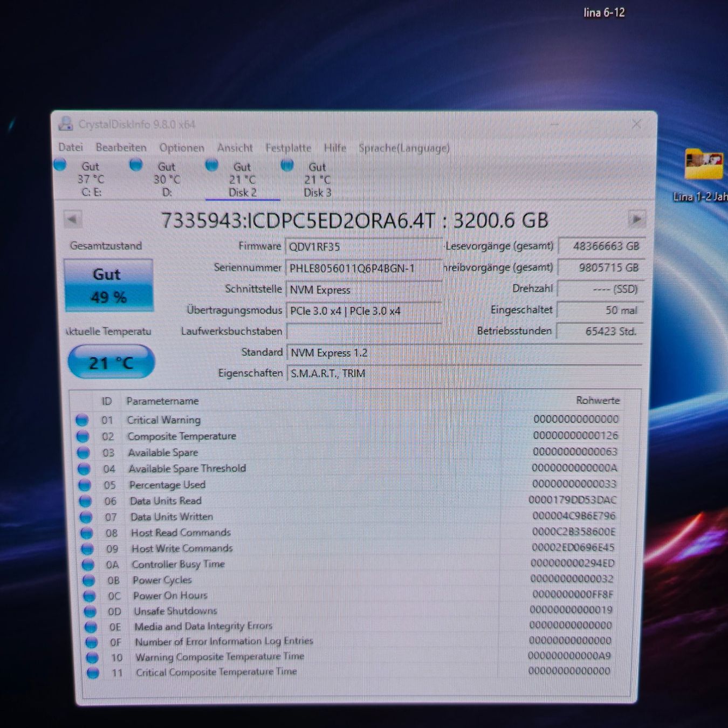Image resolution: width=728 pixels, height=728 pixels.
Task: Click the Seriennummer field
Action: coord(363,268)
